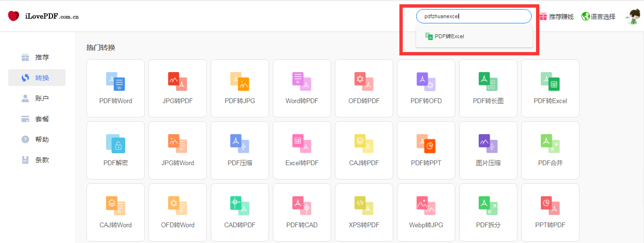
Task: Click the user avatar in header
Action: tap(633, 17)
